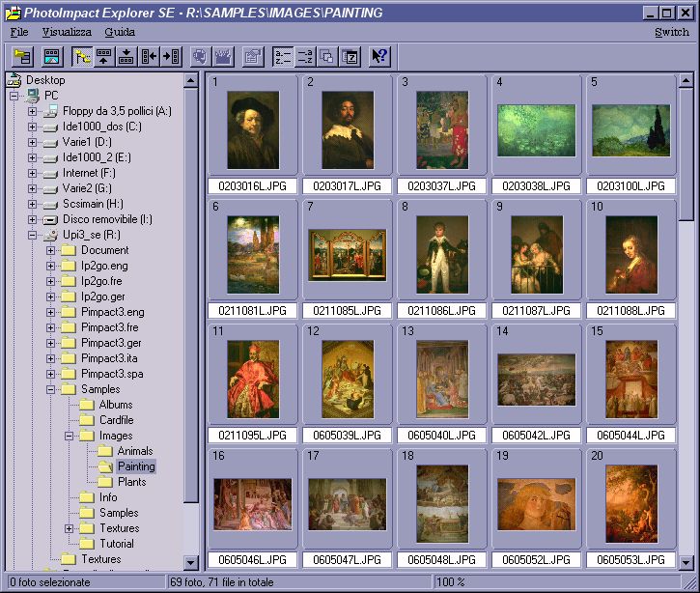700x593 pixels.
Task: Dock toolbar to bottom icon
Action: pos(126,56)
